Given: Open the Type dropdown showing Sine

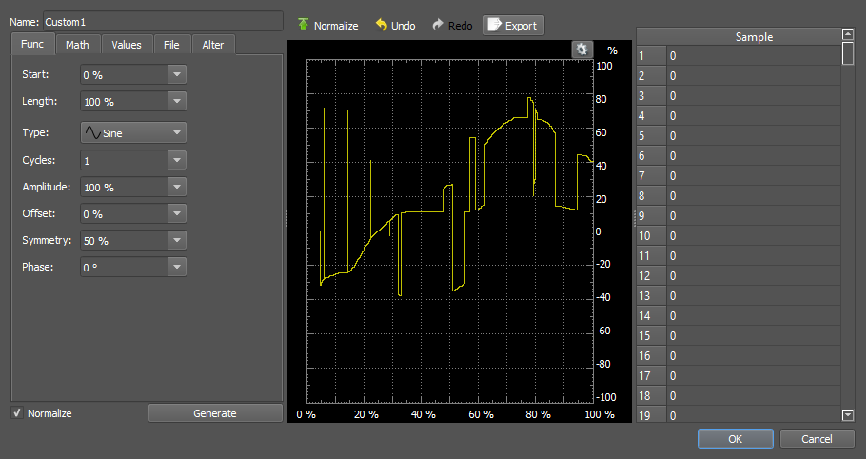Looking at the screenshot, I should [132, 133].
